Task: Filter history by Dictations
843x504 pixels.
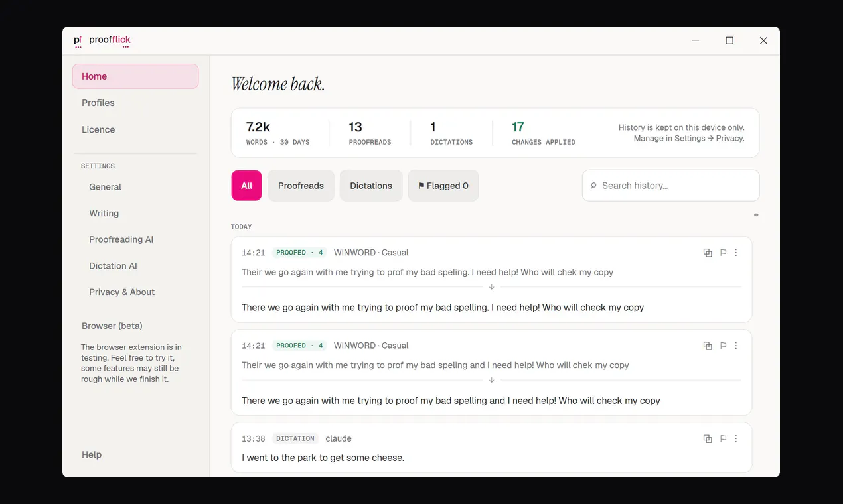Action: pyautogui.click(x=371, y=186)
